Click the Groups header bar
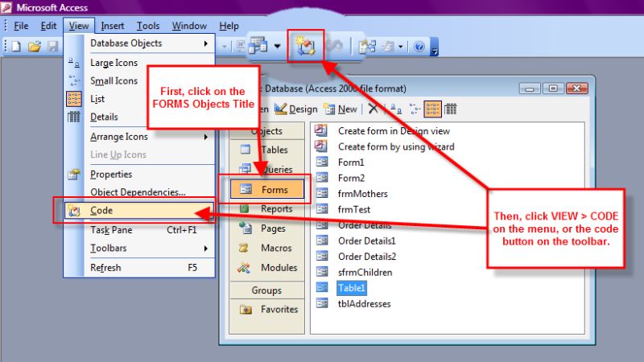 tap(267, 290)
